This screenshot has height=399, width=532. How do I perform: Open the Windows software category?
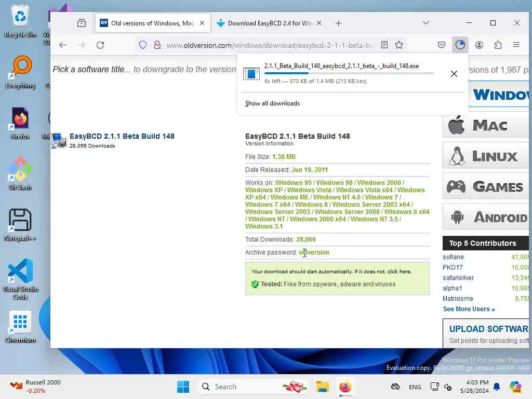pyautogui.click(x=498, y=95)
